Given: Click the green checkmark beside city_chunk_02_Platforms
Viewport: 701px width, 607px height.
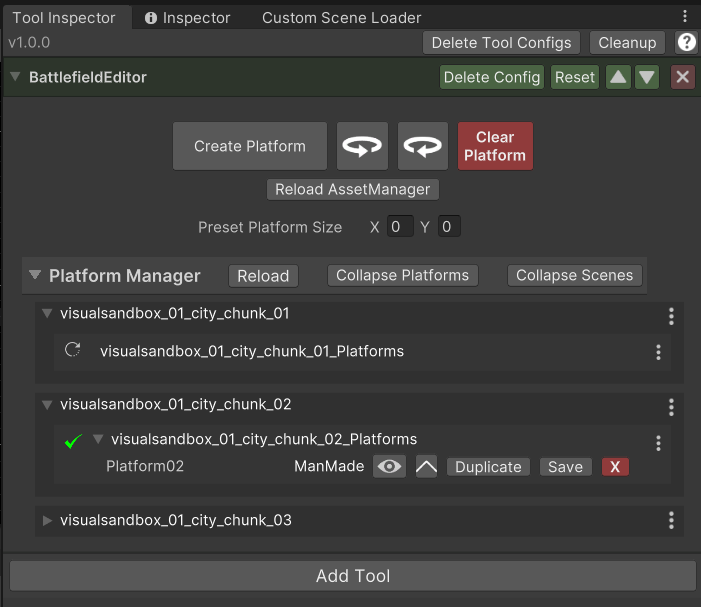Looking at the screenshot, I should (72, 441).
